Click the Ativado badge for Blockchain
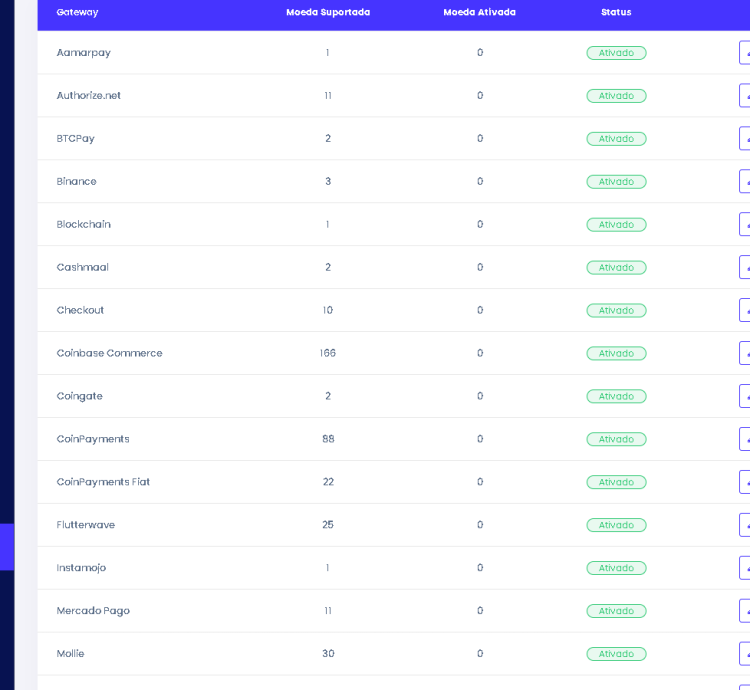 coord(616,224)
